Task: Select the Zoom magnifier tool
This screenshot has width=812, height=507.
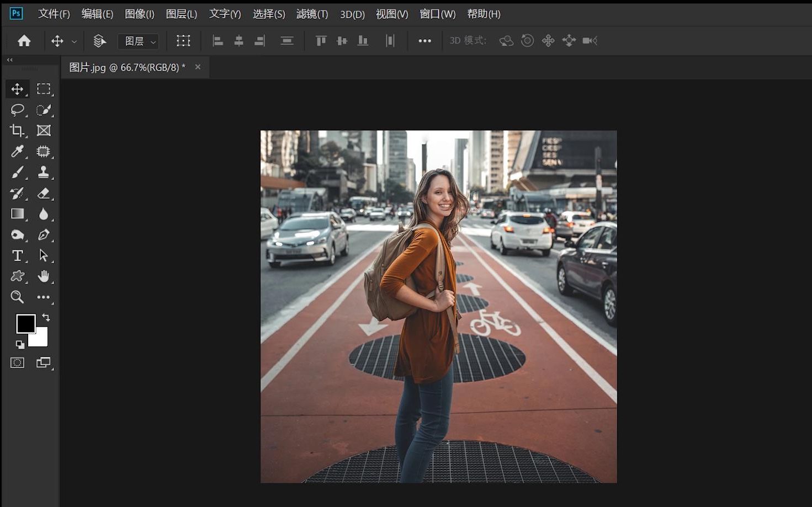Action: tap(17, 297)
